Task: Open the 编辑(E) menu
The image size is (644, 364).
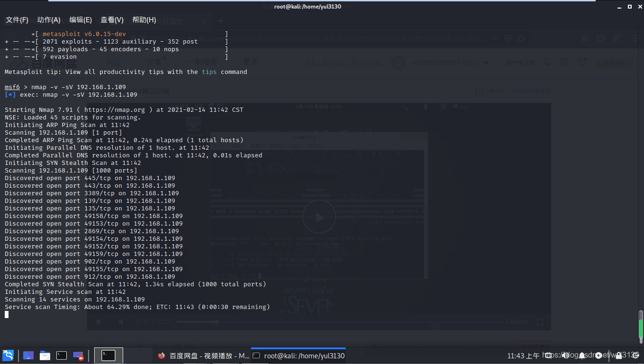Action: pos(80,20)
